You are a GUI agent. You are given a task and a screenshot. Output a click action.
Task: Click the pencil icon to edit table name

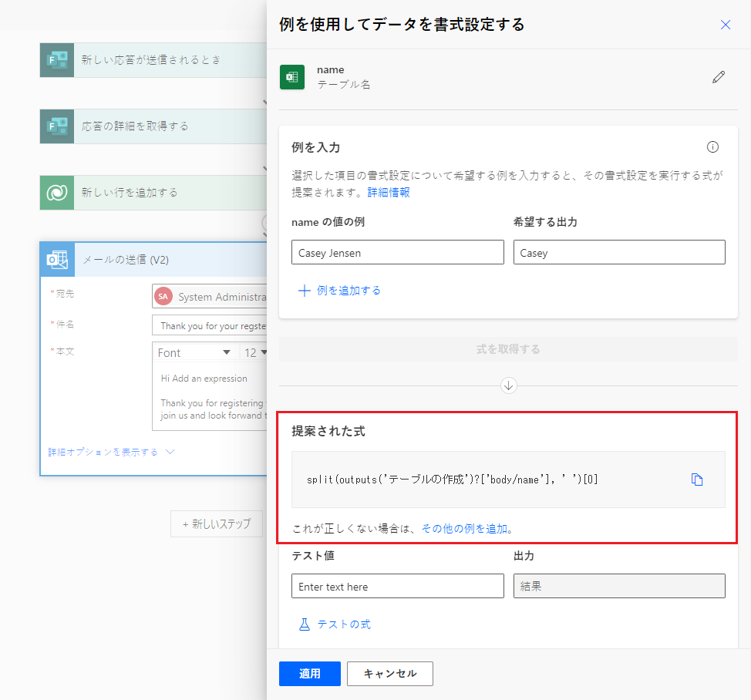coord(719,76)
